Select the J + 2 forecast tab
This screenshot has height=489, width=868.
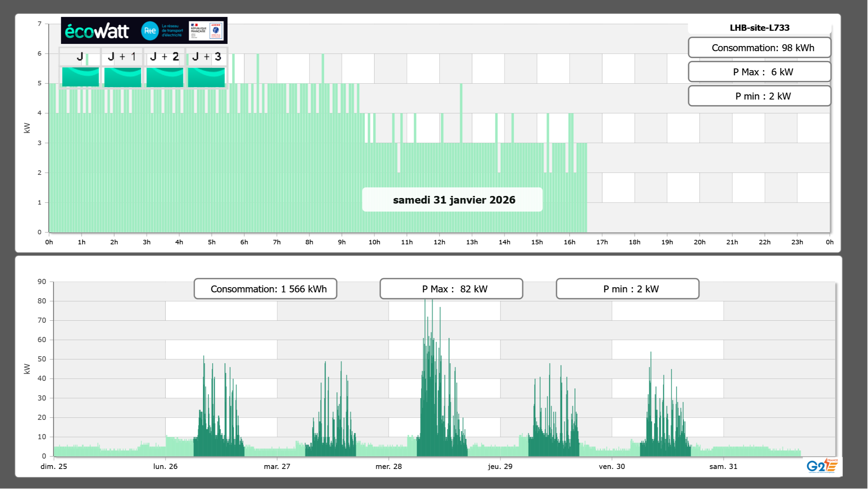165,57
